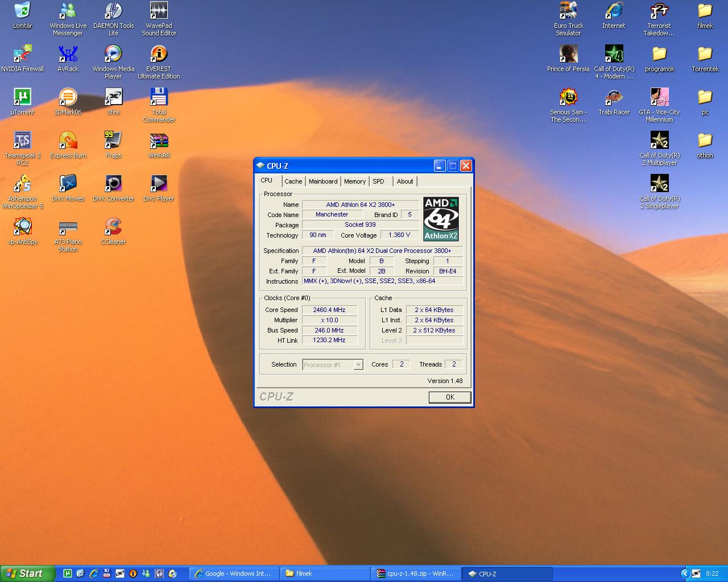Select Ashampoo WinOptimizer 5 icon

tap(22, 192)
